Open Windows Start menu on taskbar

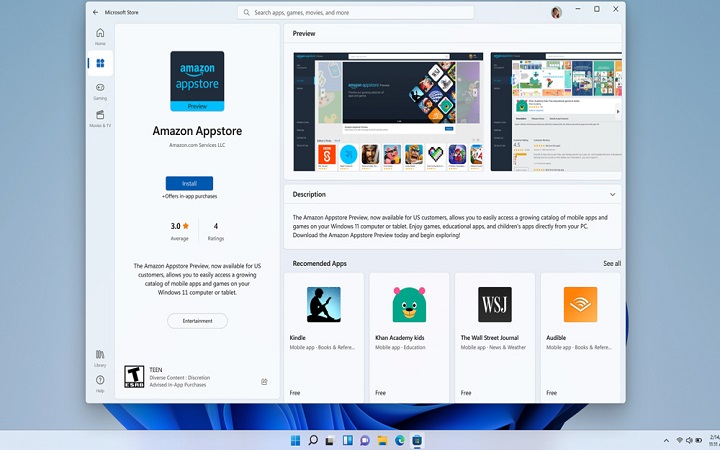295,440
